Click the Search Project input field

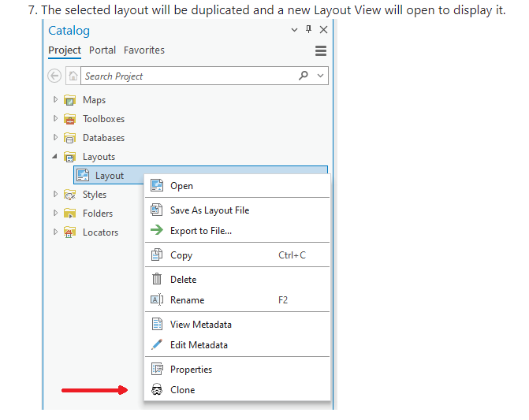[x=189, y=76]
